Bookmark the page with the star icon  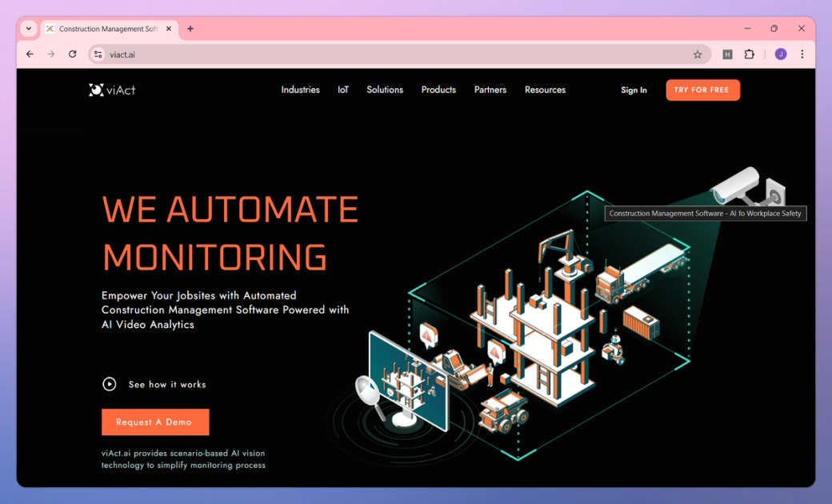[x=698, y=54]
